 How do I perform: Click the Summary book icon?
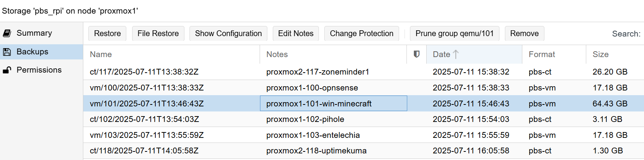7,33
